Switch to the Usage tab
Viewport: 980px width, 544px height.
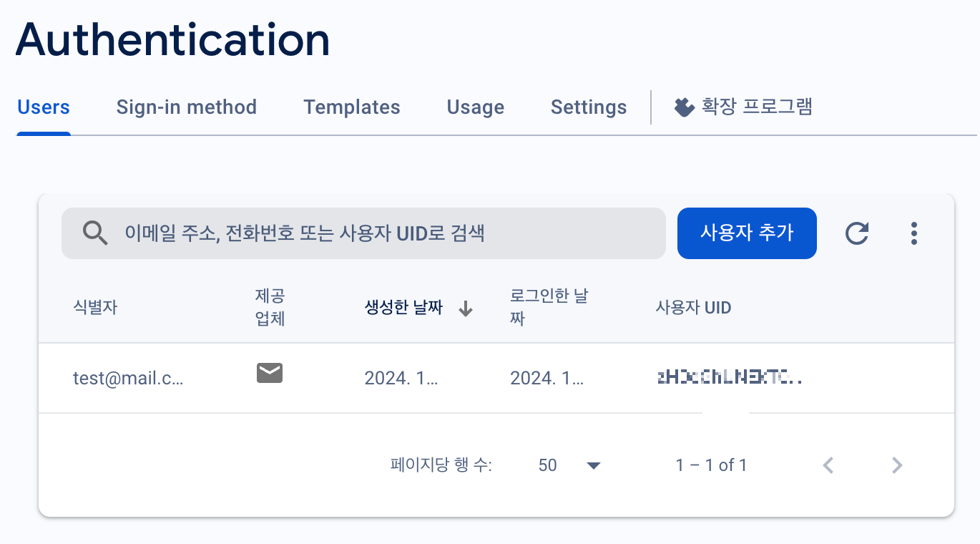pyautogui.click(x=476, y=107)
